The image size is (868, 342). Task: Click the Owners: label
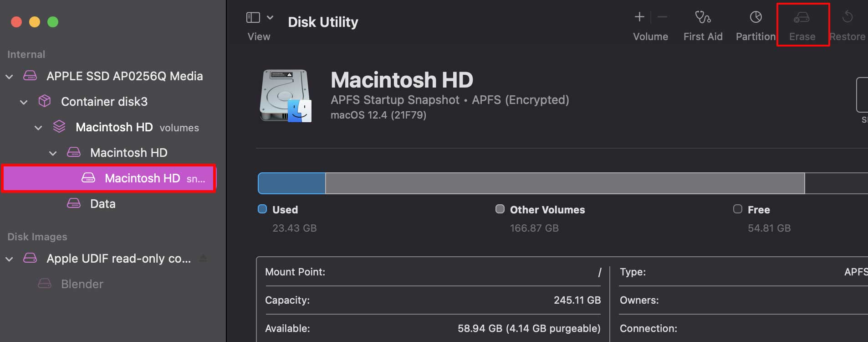pyautogui.click(x=639, y=300)
